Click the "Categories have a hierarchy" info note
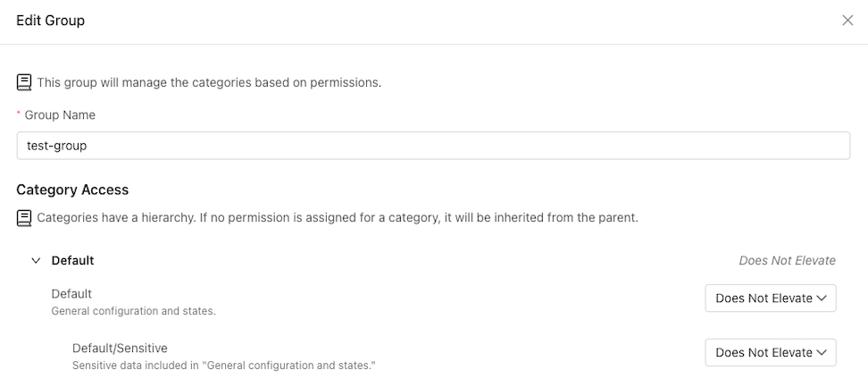868x387 pixels. [338, 218]
